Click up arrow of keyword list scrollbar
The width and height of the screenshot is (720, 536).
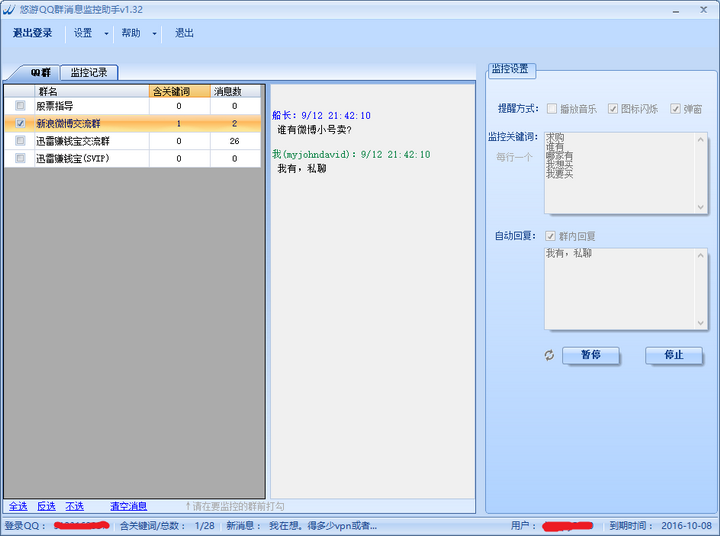pyautogui.click(x=700, y=139)
